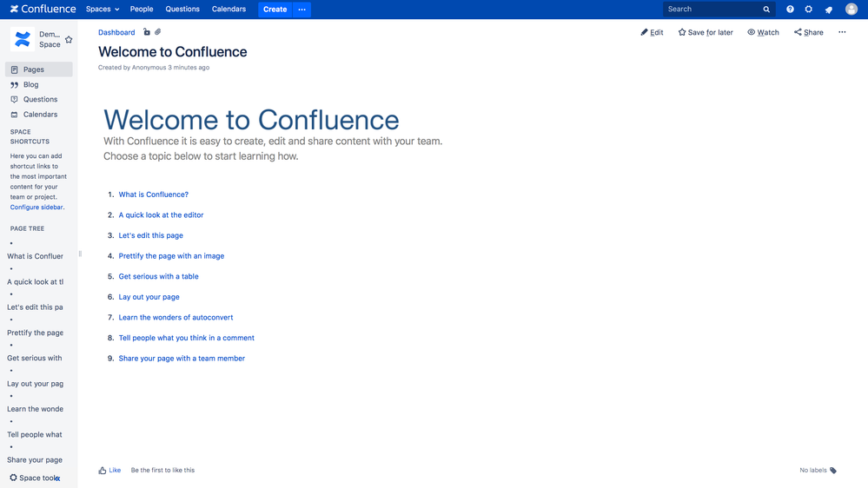Open the administration gear menu
868x488 pixels.
coord(809,10)
